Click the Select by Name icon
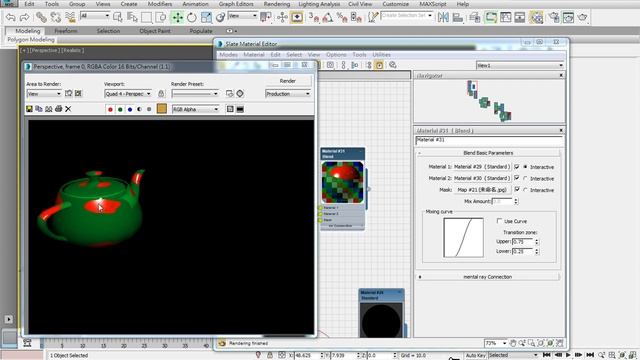640x360 pixels. pos(132,17)
